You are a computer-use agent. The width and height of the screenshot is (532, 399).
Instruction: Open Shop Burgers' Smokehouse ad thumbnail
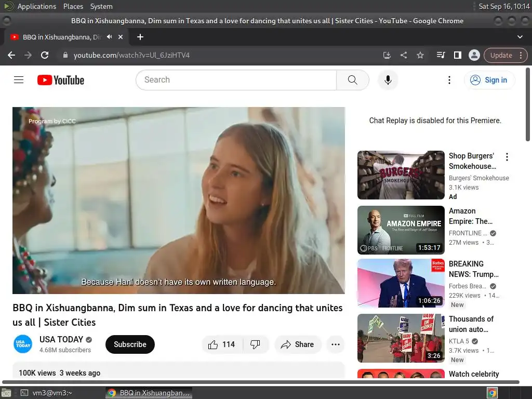[401, 175]
